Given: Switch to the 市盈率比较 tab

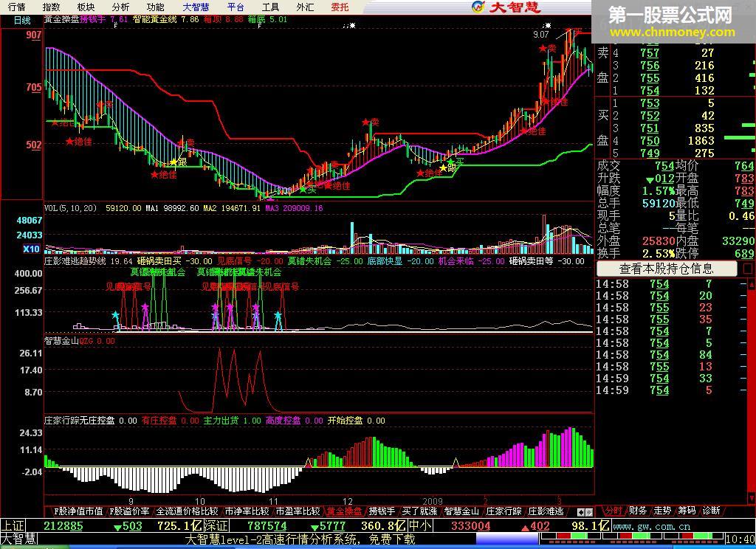Looking at the screenshot, I should click(298, 511).
